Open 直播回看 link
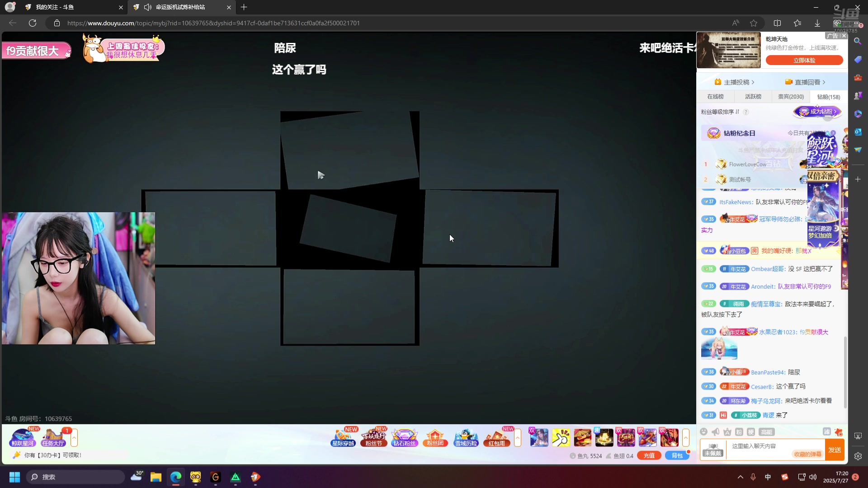Viewport: 868px width, 488px height. [x=805, y=82]
